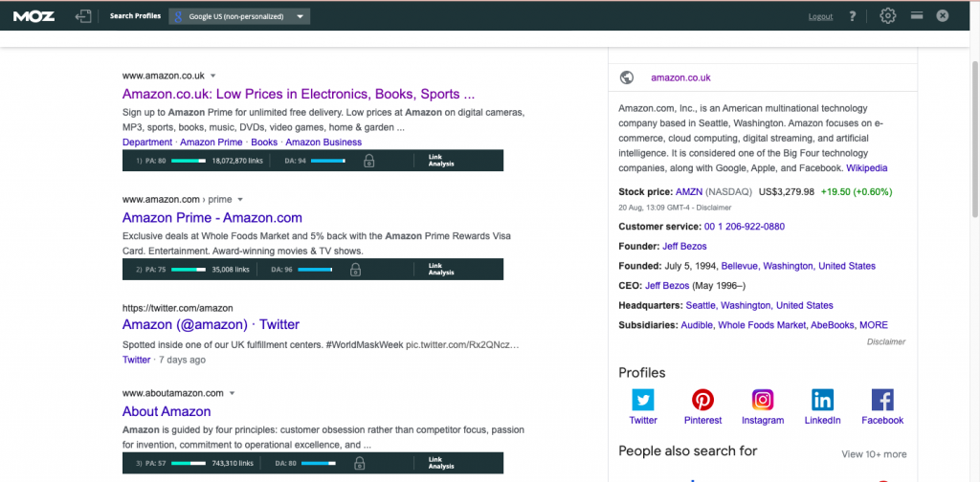
Task: Open Jeff Bezos link next to Founder
Action: pos(685,246)
